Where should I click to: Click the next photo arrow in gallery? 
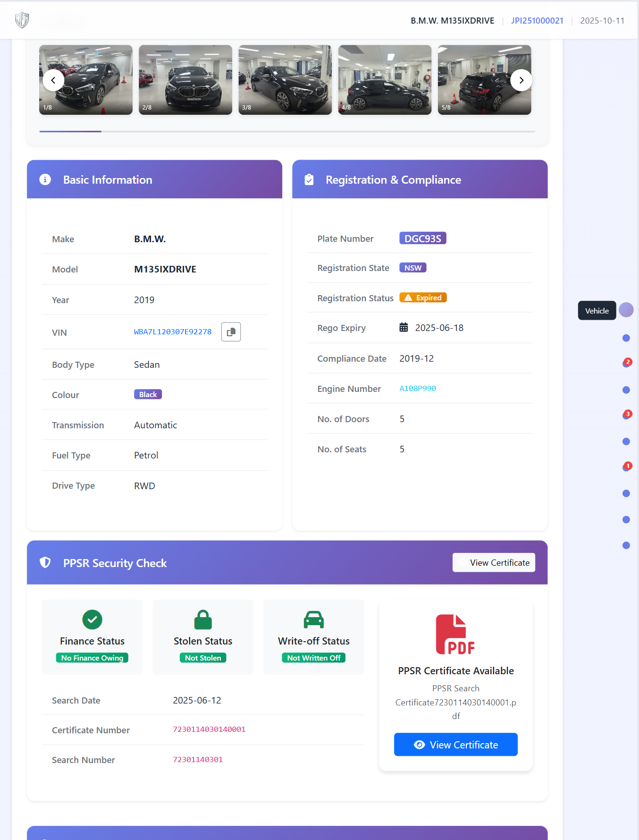tap(521, 80)
